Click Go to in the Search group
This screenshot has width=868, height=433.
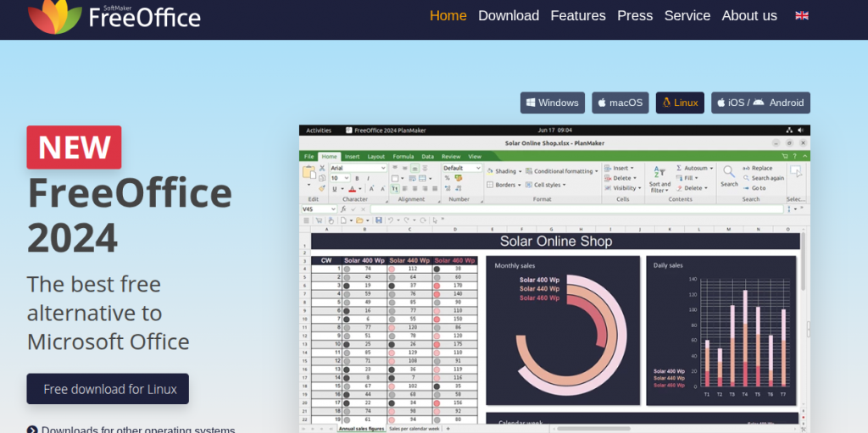click(x=754, y=188)
